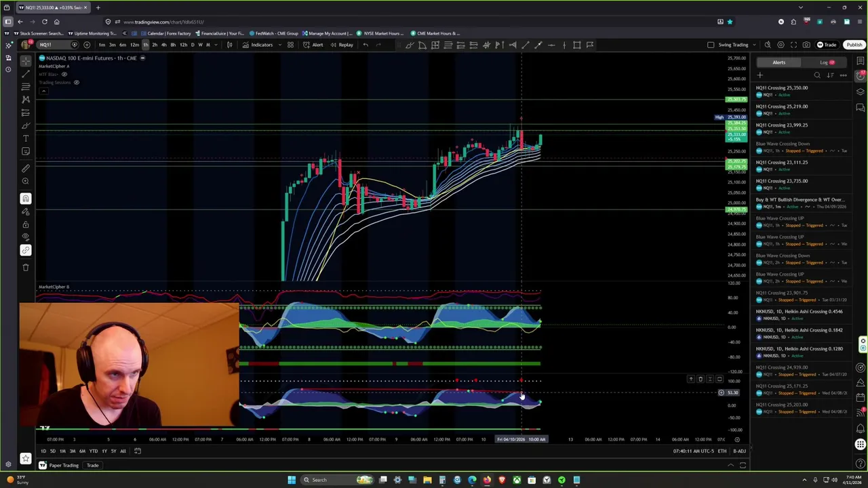Select the 1m timeframe
Screen dimensions: 868x488
(x=102, y=45)
